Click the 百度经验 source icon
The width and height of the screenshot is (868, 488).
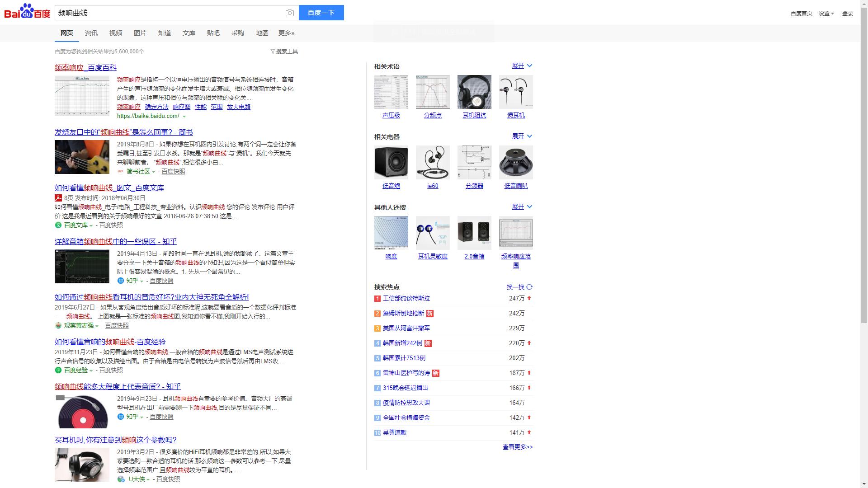coord(58,370)
